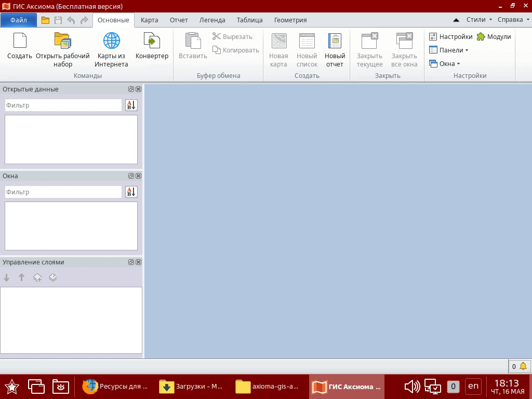The width and height of the screenshot is (532, 399).
Task: Click the Фильтр field in Открытые данные
Action: pyautogui.click(x=63, y=105)
